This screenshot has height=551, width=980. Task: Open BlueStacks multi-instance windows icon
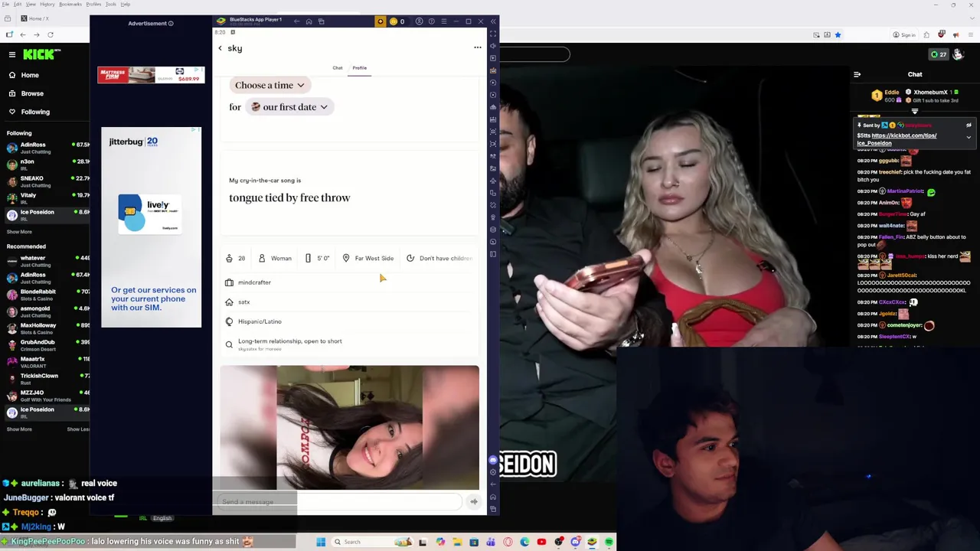tap(321, 21)
